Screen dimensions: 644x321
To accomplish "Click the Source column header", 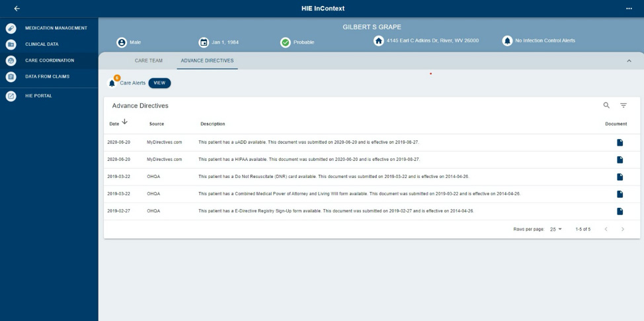I will point(157,124).
